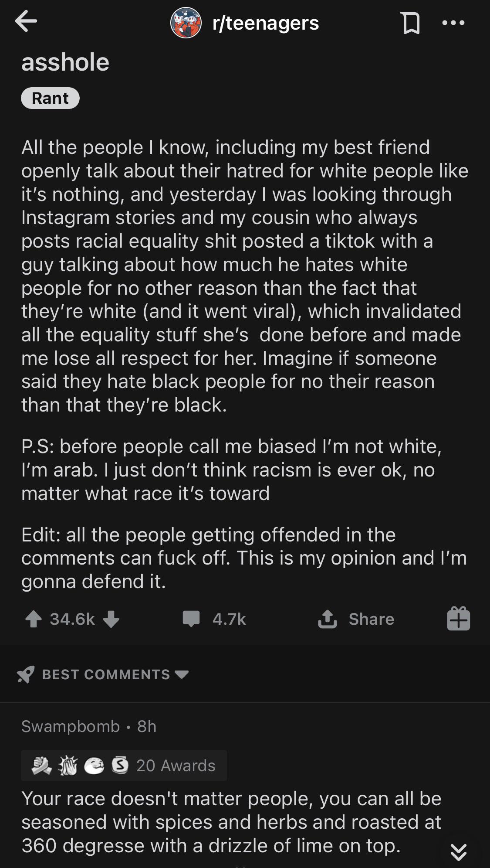Give an award with gift icon

tap(458, 619)
